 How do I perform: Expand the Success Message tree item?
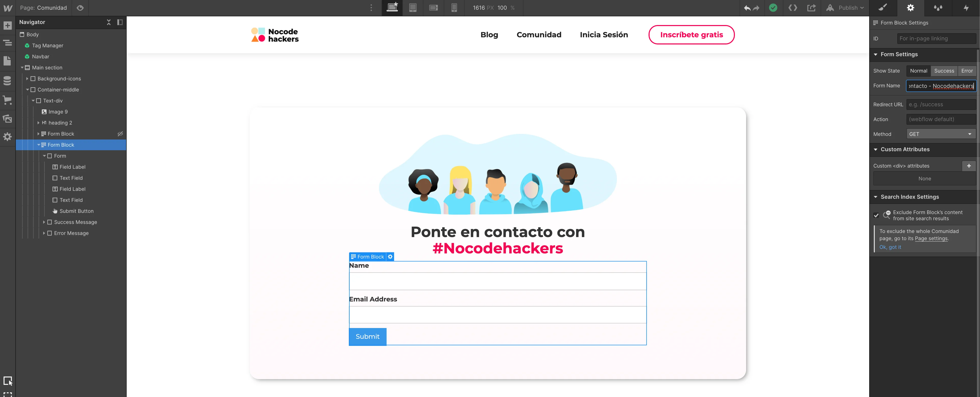pos(44,222)
